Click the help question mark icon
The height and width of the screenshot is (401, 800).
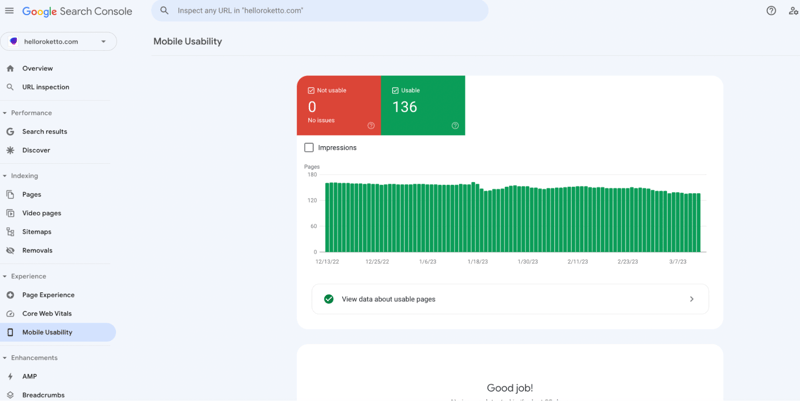point(771,11)
